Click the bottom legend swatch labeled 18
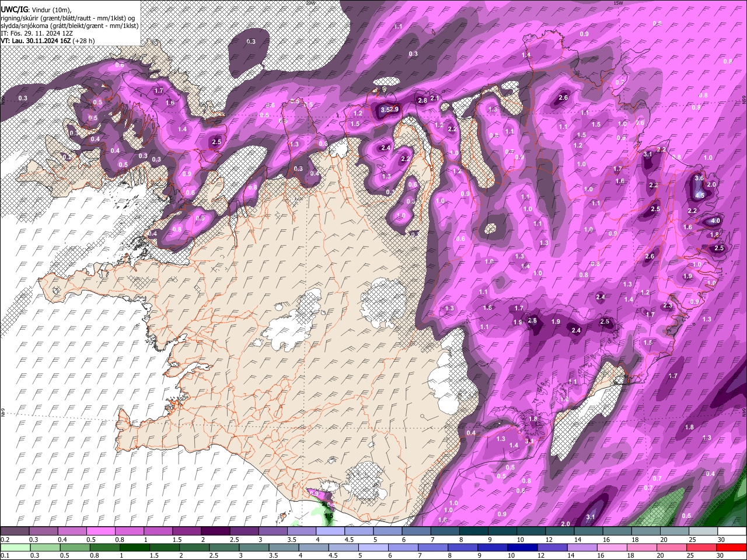The image size is (747, 560). (x=643, y=547)
